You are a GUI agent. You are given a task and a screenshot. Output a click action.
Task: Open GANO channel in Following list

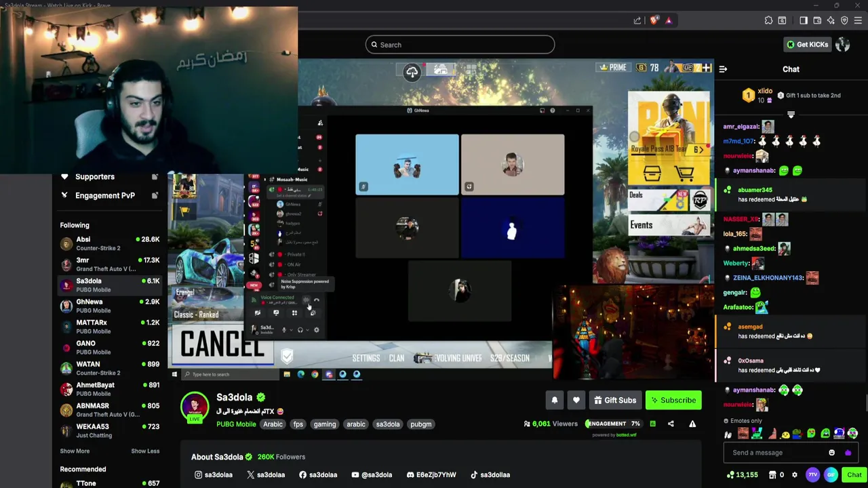[x=108, y=348]
